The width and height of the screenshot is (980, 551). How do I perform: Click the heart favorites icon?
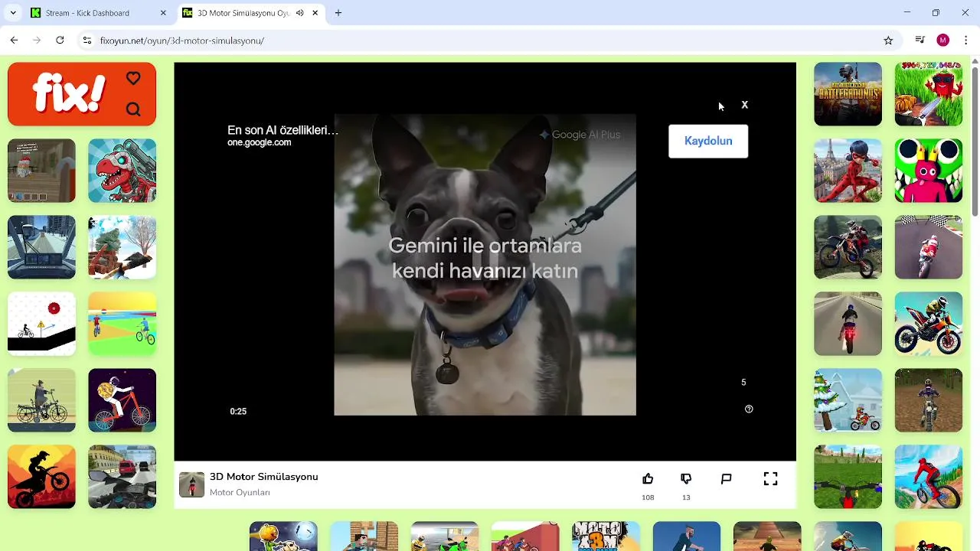133,78
